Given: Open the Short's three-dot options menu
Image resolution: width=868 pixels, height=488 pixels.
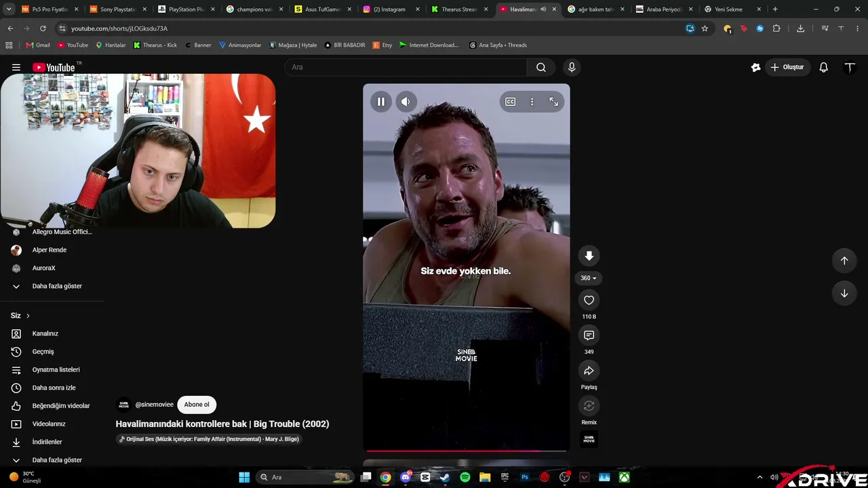Looking at the screenshot, I should 532,102.
